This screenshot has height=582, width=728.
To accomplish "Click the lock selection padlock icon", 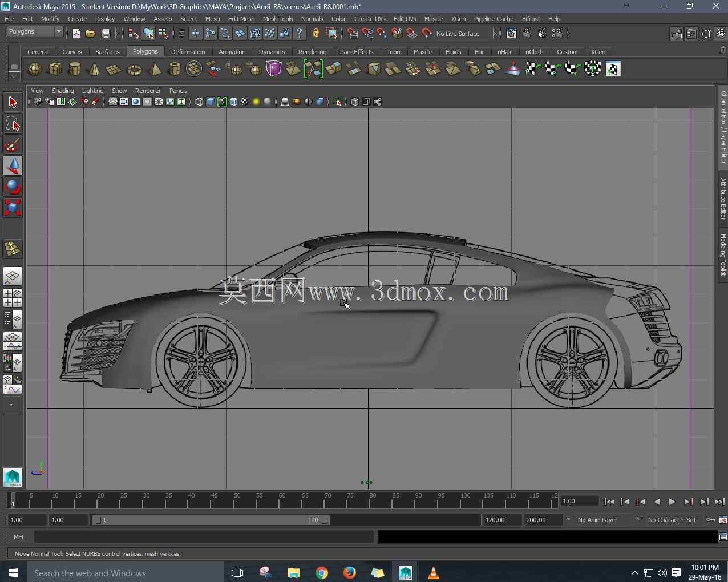I will pos(316,34).
